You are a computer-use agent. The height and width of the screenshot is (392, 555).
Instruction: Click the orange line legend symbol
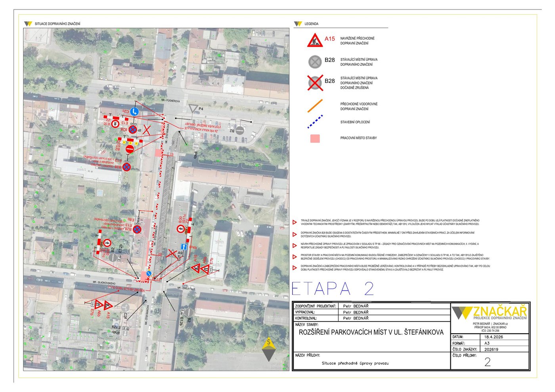[x=315, y=106]
